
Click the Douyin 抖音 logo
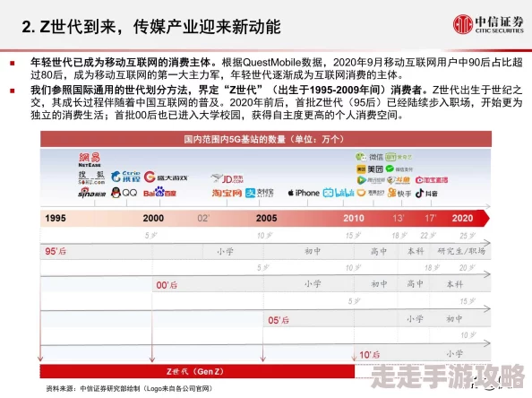[x=426, y=193]
